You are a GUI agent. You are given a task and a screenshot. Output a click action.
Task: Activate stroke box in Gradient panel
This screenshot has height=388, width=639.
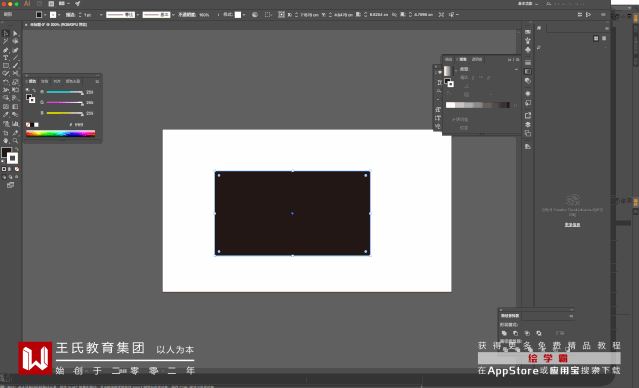451,84
